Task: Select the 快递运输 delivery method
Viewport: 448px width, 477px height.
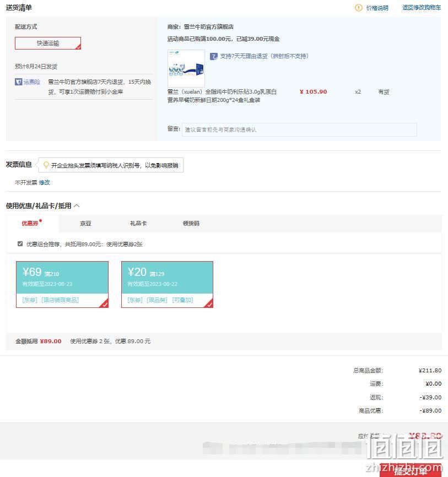Action: pos(48,43)
